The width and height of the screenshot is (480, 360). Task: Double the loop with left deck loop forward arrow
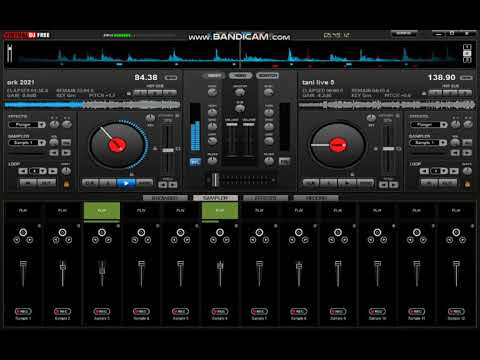pyautogui.click(x=53, y=171)
